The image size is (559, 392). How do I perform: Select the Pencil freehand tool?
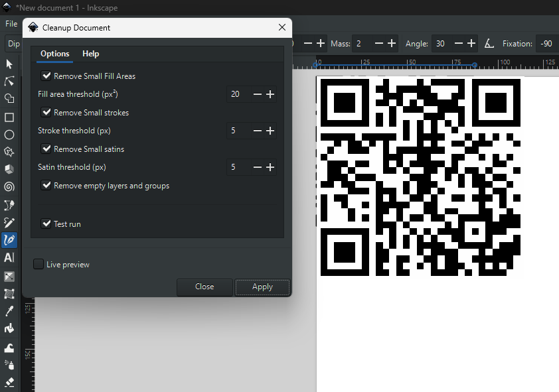[9, 223]
